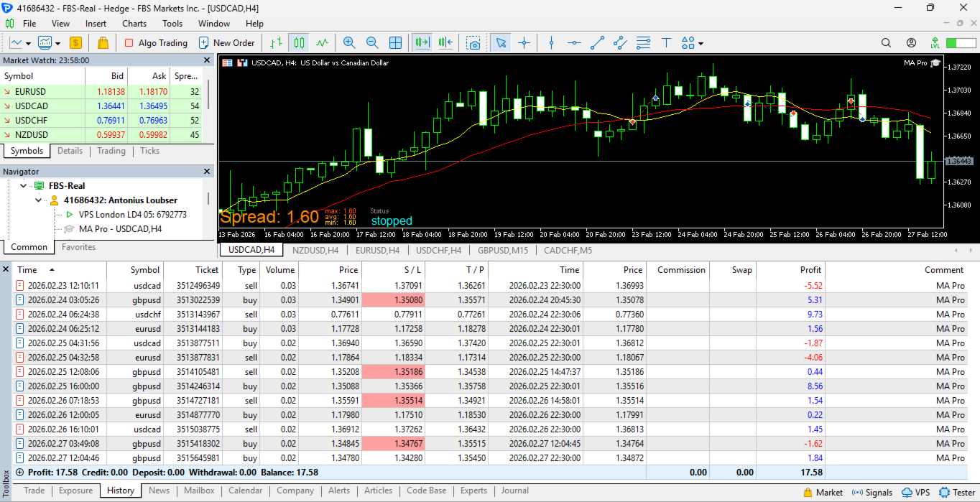
Task: Open the chart type line dropdown
Action: 19,43
